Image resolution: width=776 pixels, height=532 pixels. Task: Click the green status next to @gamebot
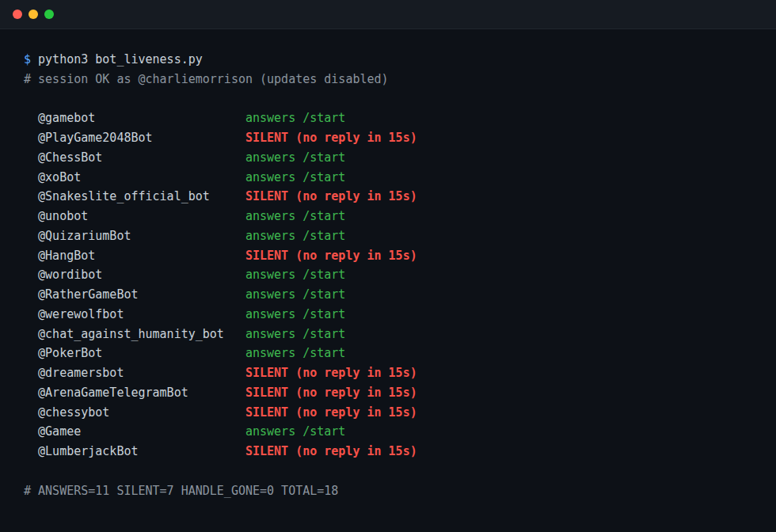coord(295,118)
